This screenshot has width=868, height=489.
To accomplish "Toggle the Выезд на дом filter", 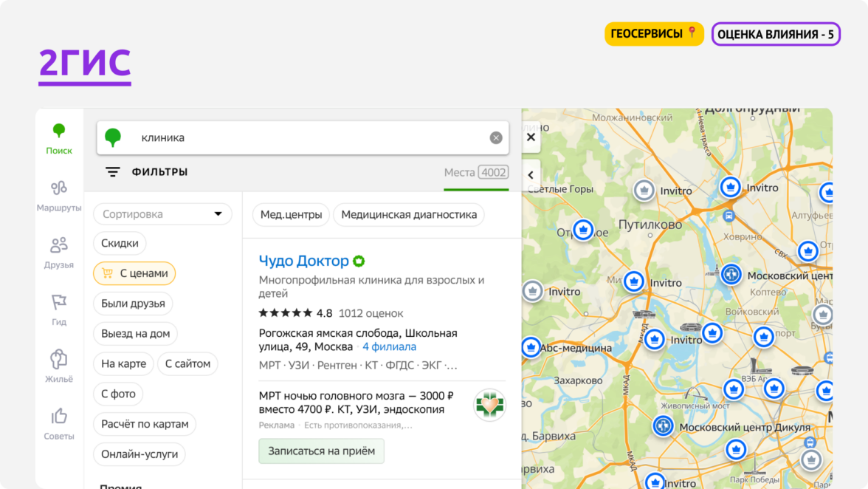I will (136, 334).
